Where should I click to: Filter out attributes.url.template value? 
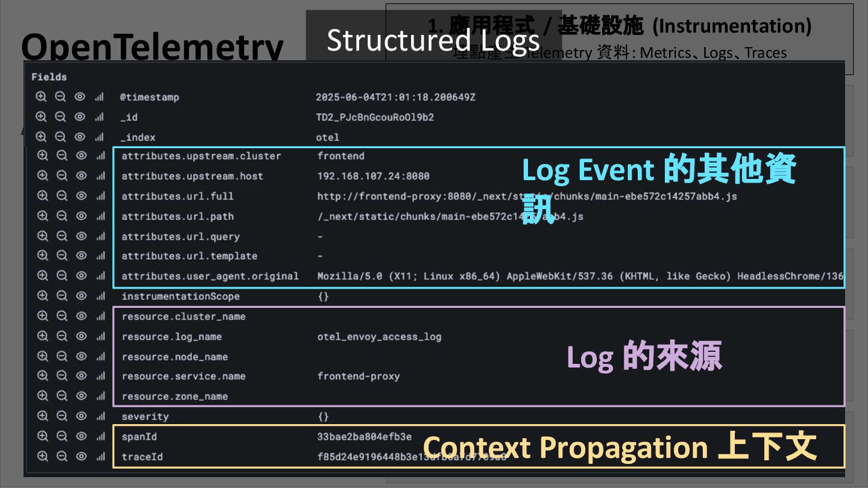[x=61, y=255]
